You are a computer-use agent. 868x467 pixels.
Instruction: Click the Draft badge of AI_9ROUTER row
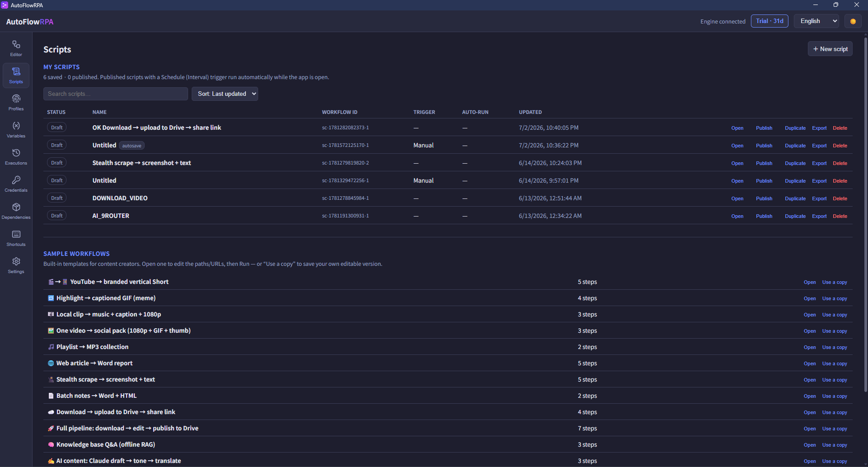(x=57, y=216)
